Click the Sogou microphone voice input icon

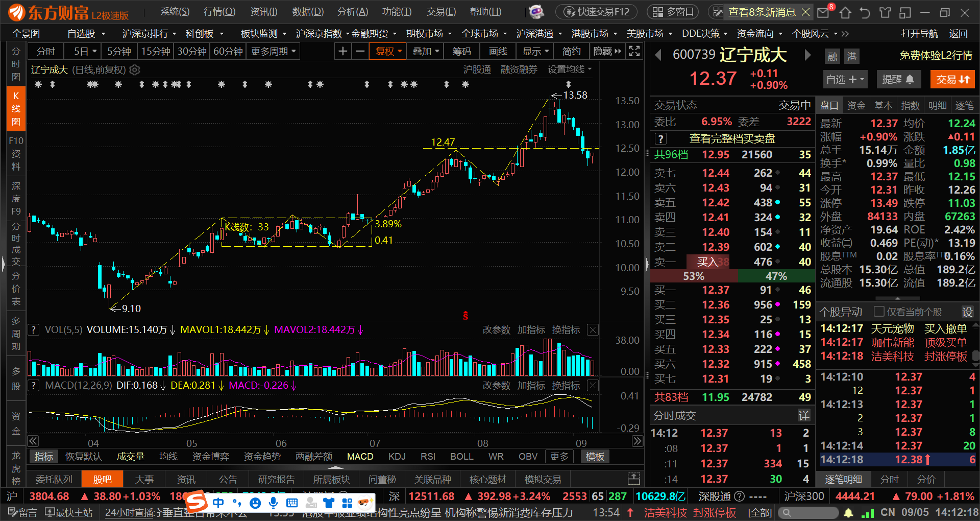[x=274, y=503]
